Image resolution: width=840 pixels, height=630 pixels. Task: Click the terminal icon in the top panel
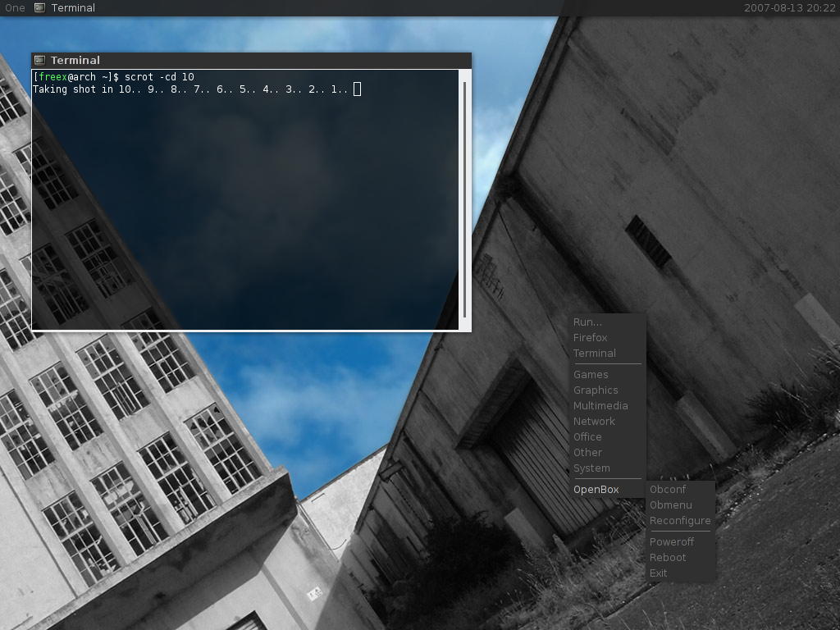39,7
